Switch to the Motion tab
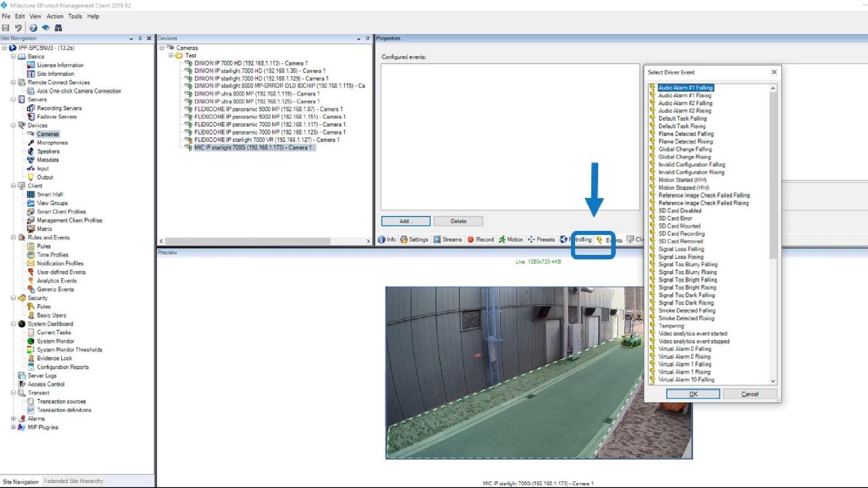The image size is (868, 488). [510, 239]
